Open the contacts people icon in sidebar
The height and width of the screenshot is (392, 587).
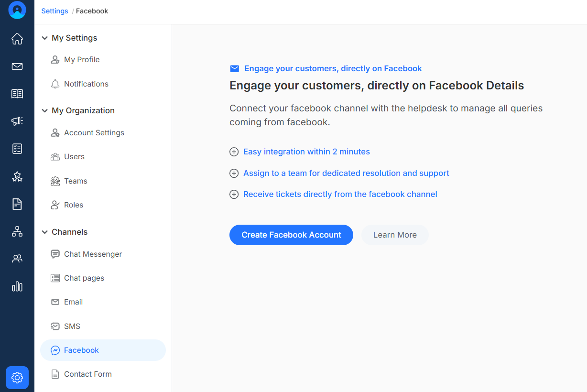[17, 259]
